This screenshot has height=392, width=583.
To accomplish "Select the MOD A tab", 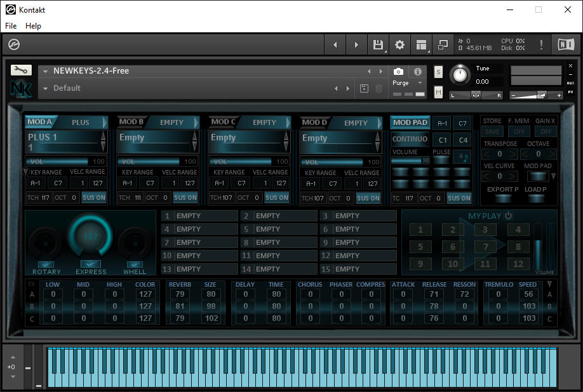I will pyautogui.click(x=40, y=122).
